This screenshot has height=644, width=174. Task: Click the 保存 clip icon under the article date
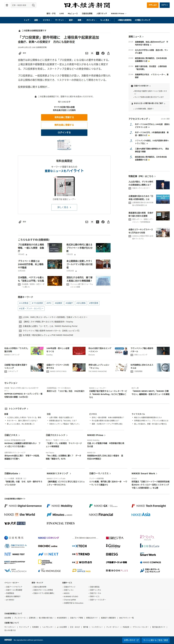tap(20, 53)
